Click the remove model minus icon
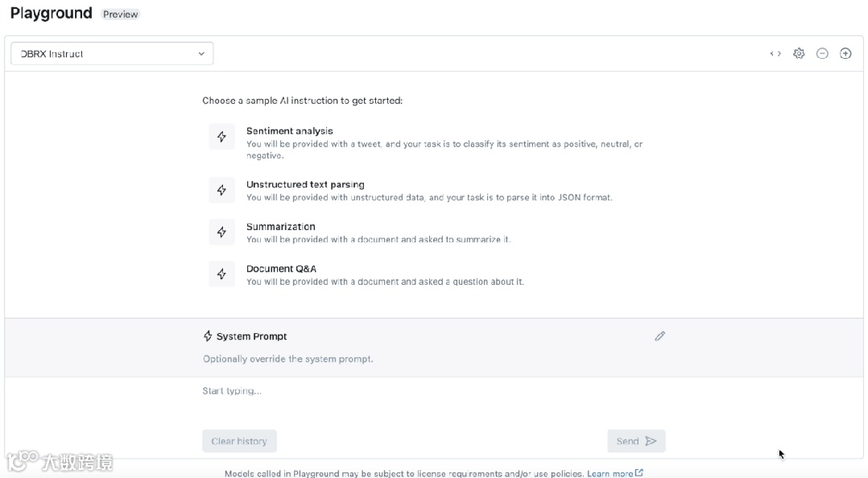The image size is (868, 478). click(822, 54)
